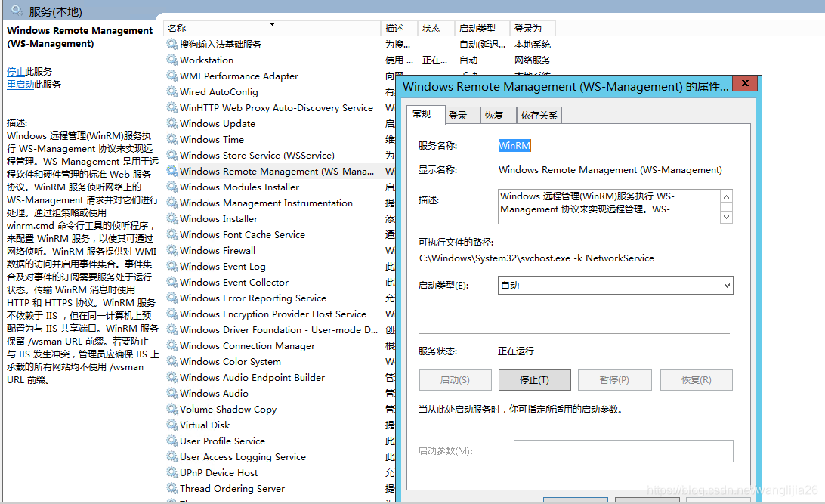Click the description text box in the dialog

point(609,206)
